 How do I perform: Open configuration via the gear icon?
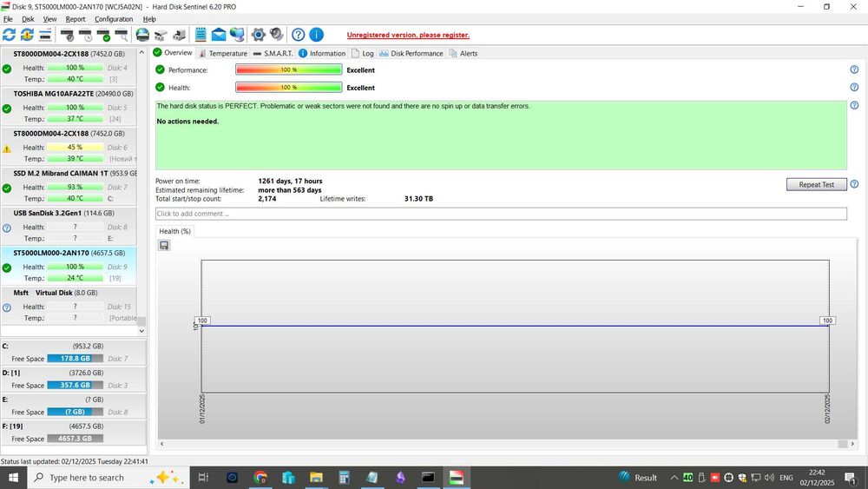[259, 35]
